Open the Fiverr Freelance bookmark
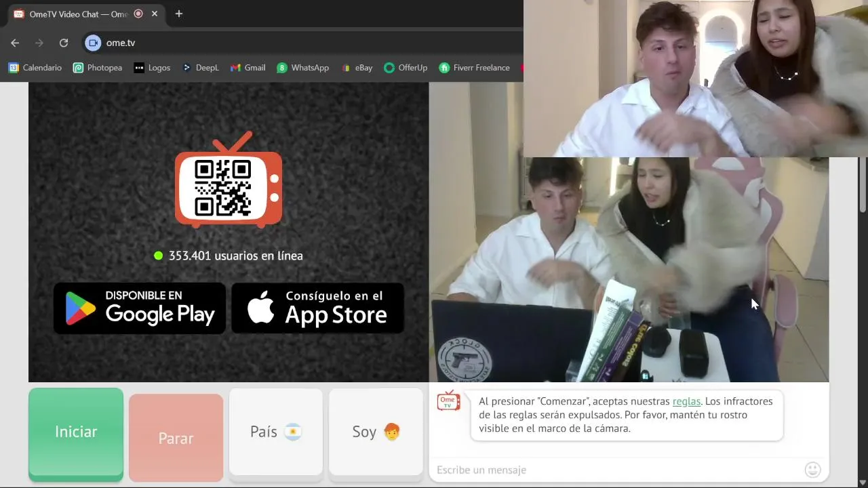The image size is (868, 488). click(475, 68)
